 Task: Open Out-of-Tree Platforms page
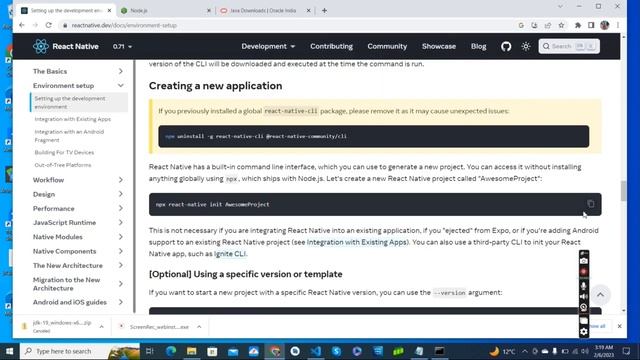click(63, 165)
